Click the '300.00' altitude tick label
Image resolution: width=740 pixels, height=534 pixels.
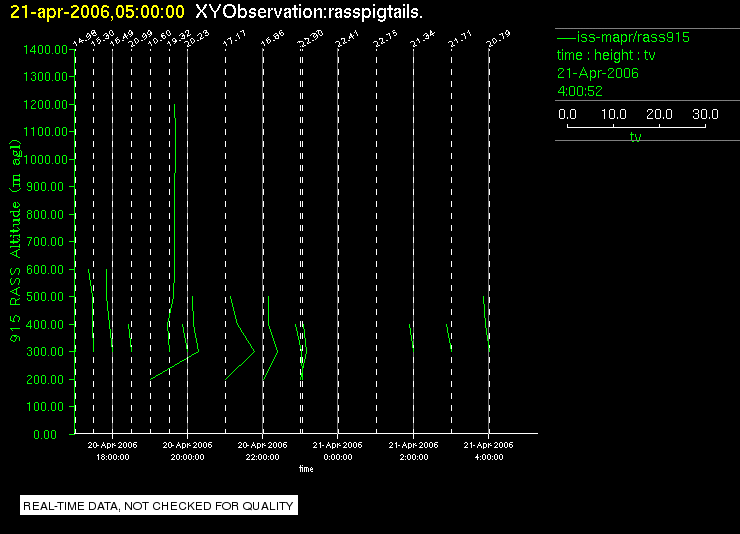pos(45,352)
